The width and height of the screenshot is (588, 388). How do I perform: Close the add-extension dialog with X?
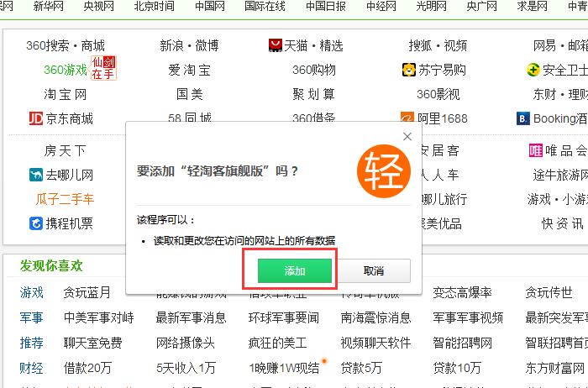point(407,136)
